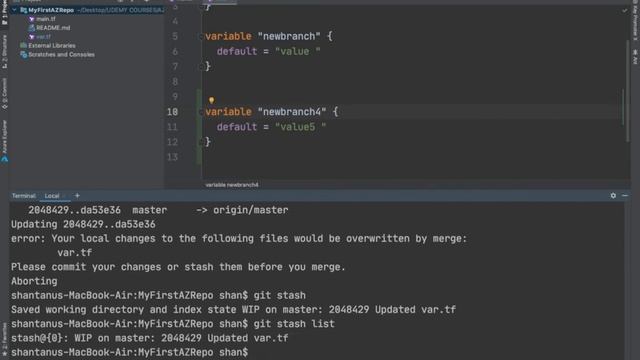Open the Commit tool window sidebar tab
640x360 pixels.
coord(4,94)
